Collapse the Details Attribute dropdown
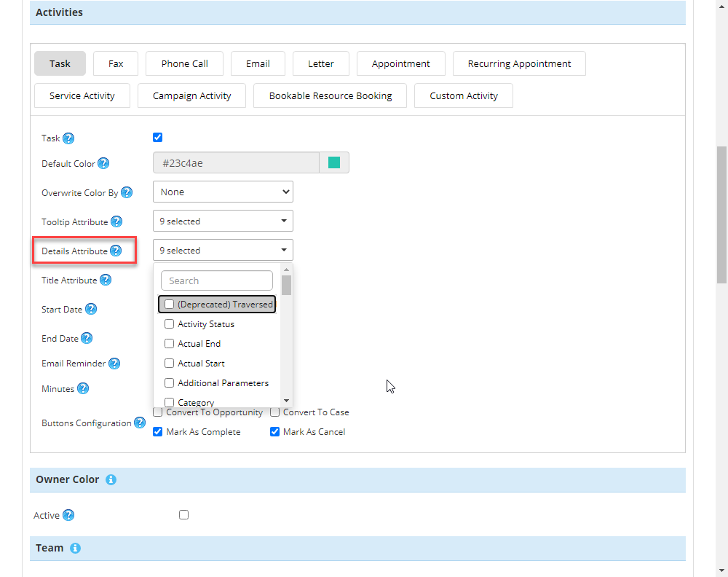 click(223, 251)
